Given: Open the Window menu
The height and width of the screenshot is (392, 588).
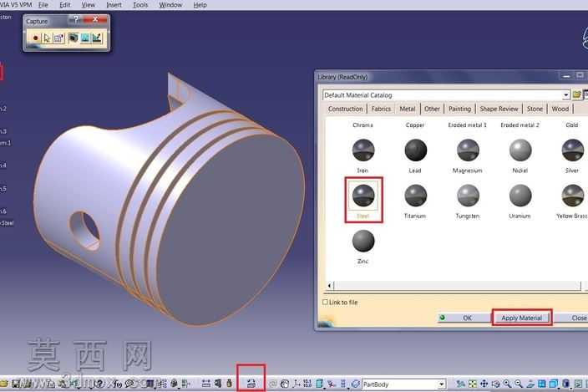Looking at the screenshot, I should tap(170, 5).
